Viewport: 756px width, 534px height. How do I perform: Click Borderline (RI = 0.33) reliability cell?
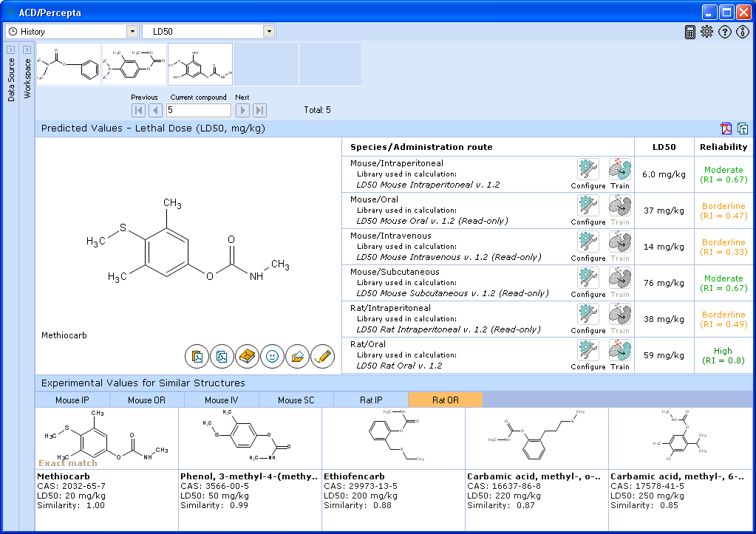[x=723, y=247]
